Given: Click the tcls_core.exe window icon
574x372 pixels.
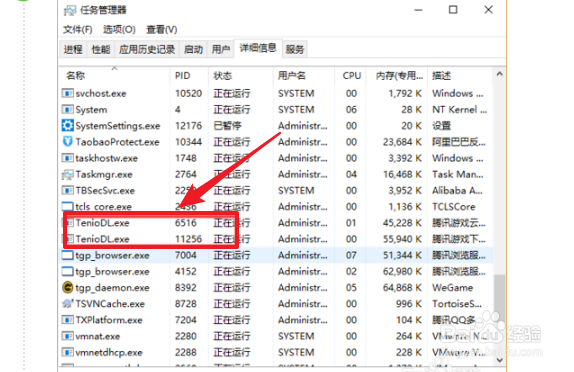Looking at the screenshot, I should point(67,207).
